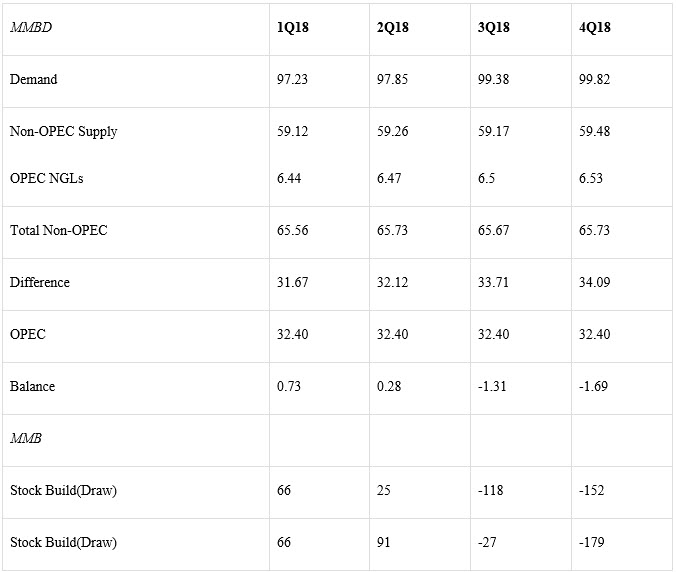This screenshot has height=572, width=676.
Task: Select the MMB label cell
Action: click(x=27, y=438)
